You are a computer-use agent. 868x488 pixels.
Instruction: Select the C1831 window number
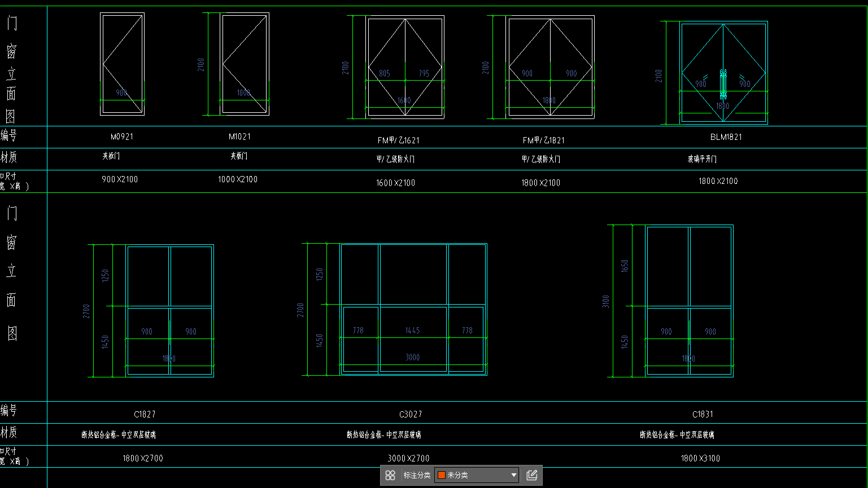[x=703, y=414]
